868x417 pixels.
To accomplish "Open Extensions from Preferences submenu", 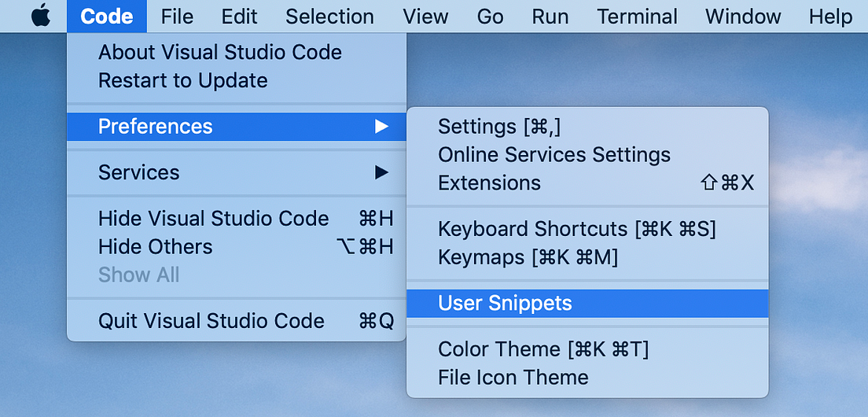I will tap(587, 183).
